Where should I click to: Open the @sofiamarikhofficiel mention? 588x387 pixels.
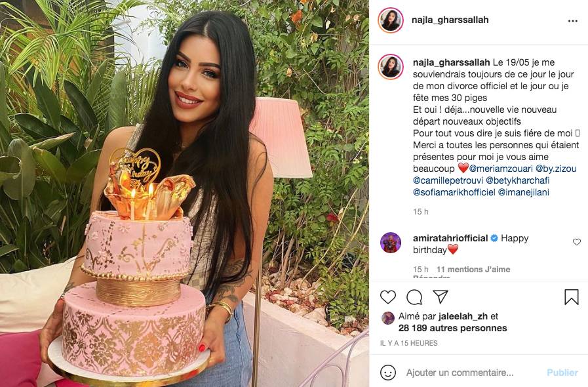tap(454, 193)
